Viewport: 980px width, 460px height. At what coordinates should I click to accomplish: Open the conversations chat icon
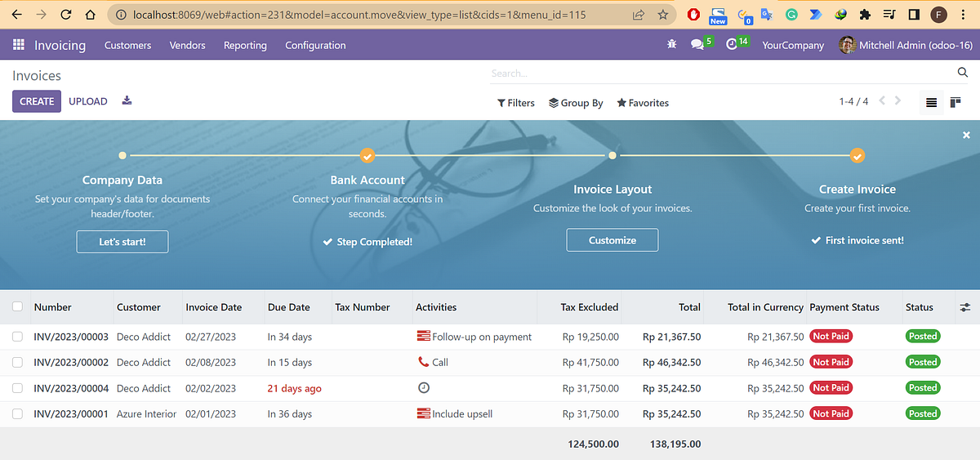(x=697, y=45)
